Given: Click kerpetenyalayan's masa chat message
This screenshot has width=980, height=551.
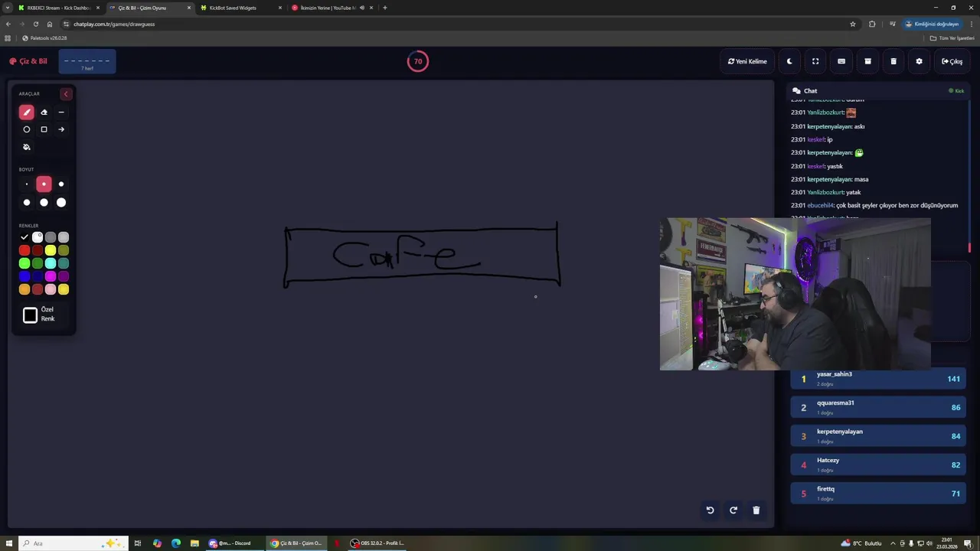Looking at the screenshot, I should click(x=830, y=179).
